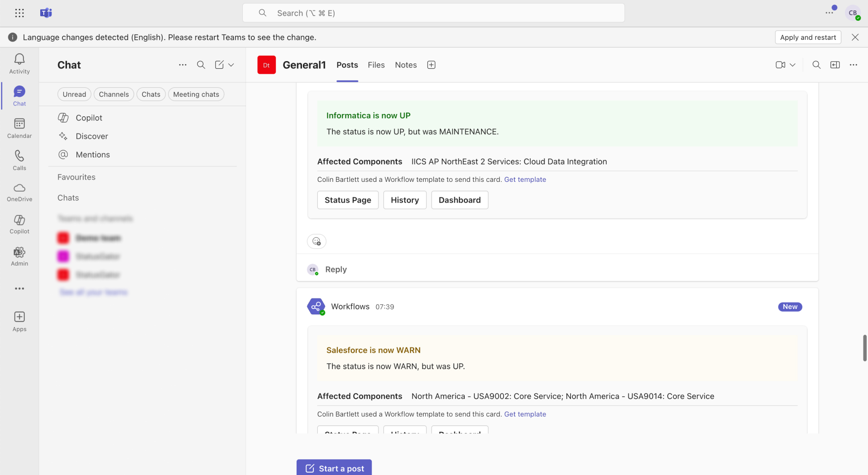Filter chats by Unread
The height and width of the screenshot is (475, 868).
click(74, 94)
